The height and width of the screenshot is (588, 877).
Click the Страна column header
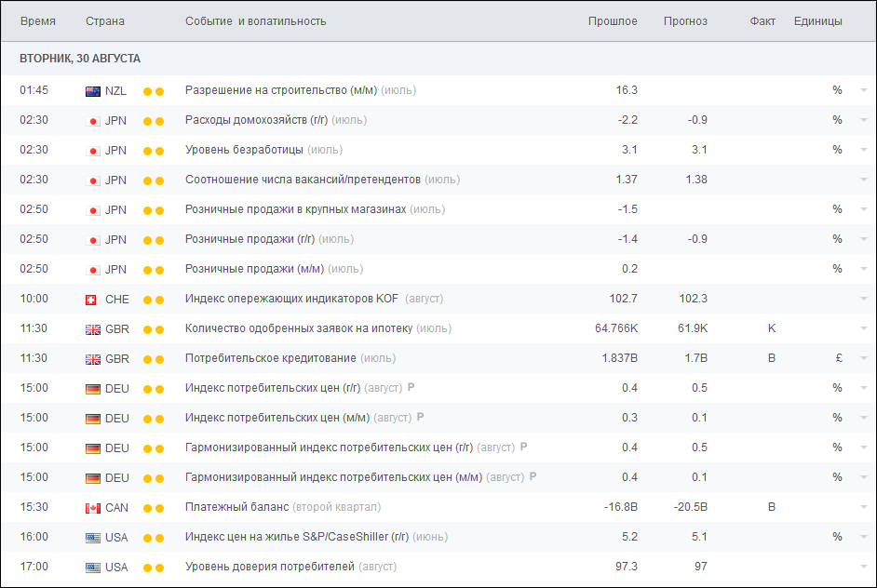pos(105,21)
